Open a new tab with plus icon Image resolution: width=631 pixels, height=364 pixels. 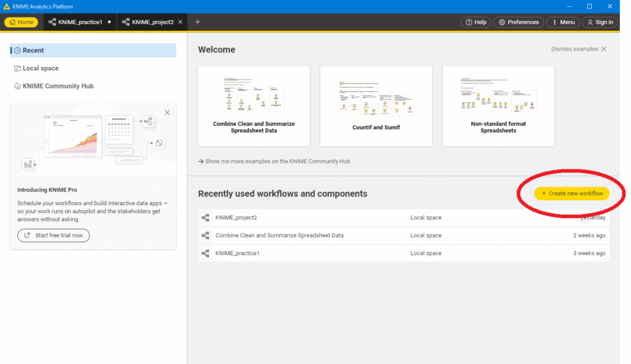[198, 22]
